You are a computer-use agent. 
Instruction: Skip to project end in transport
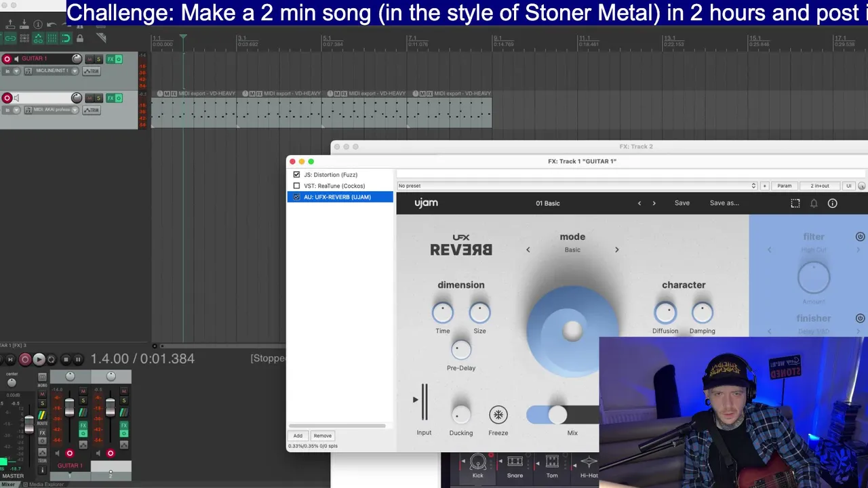coord(10,359)
